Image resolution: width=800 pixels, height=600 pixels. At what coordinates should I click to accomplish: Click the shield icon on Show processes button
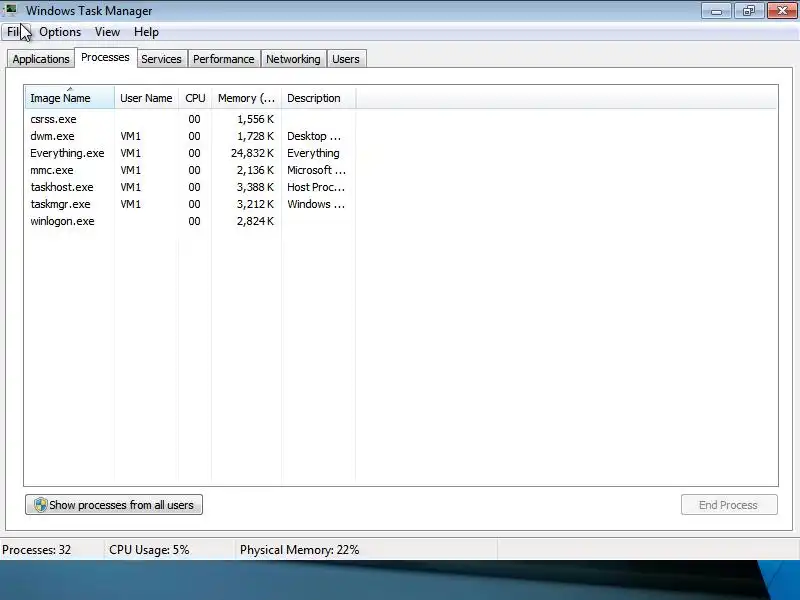click(x=40, y=505)
